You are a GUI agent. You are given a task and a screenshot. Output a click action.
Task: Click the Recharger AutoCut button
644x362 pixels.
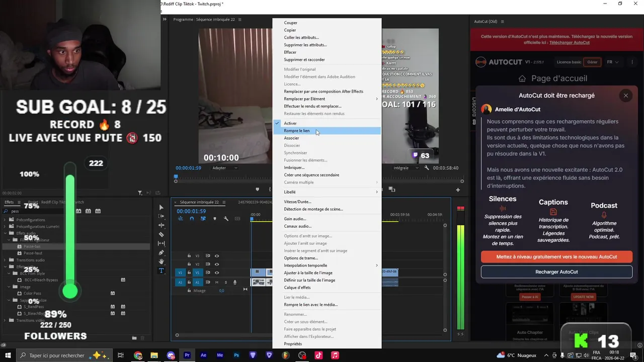556,272
